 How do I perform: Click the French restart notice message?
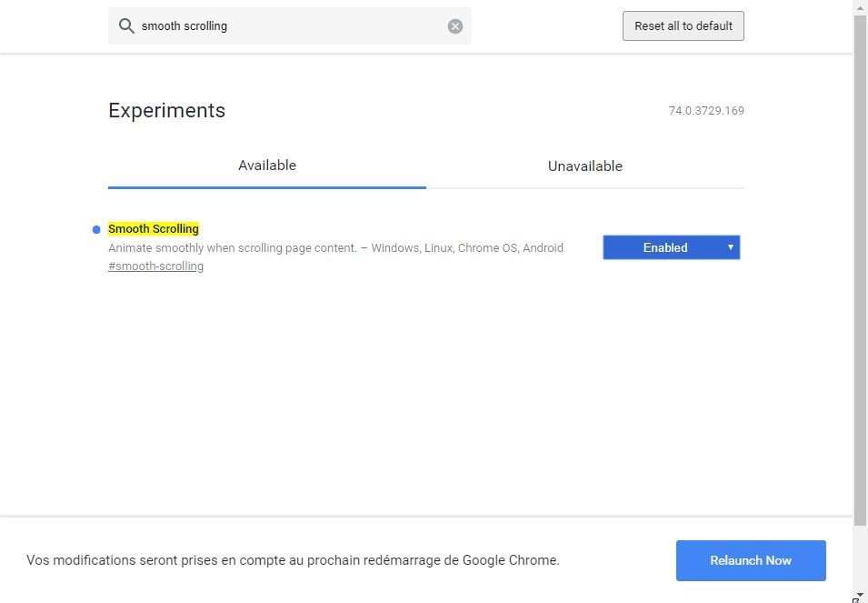(x=293, y=560)
